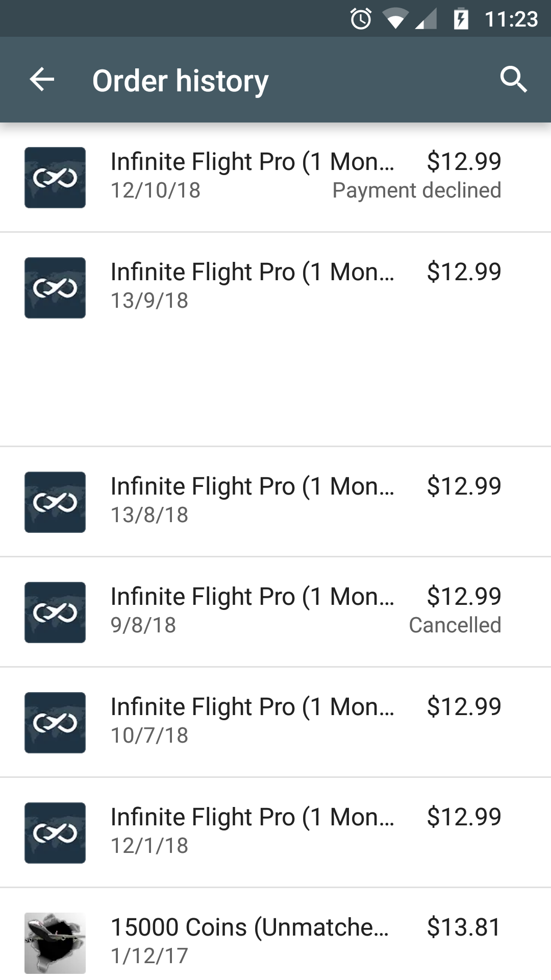Select the Cancelled order title from 9/8/18
The height and width of the screenshot is (980, 551).
pyautogui.click(x=252, y=597)
